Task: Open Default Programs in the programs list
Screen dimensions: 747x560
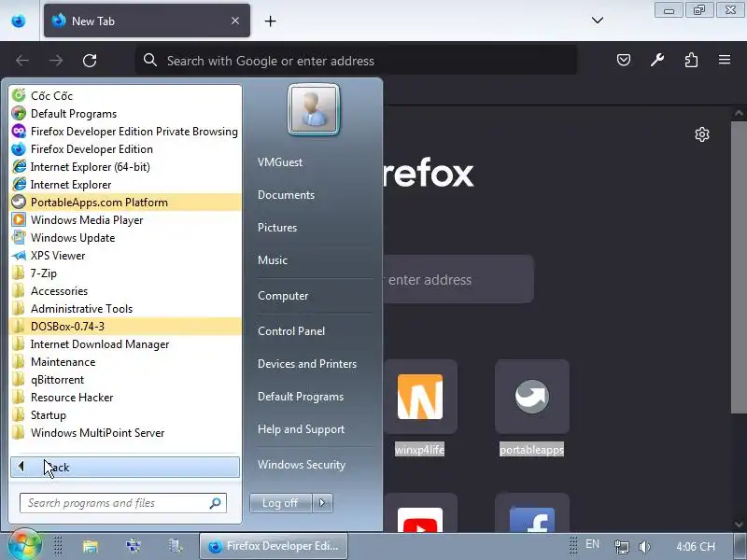Action: pos(125,114)
